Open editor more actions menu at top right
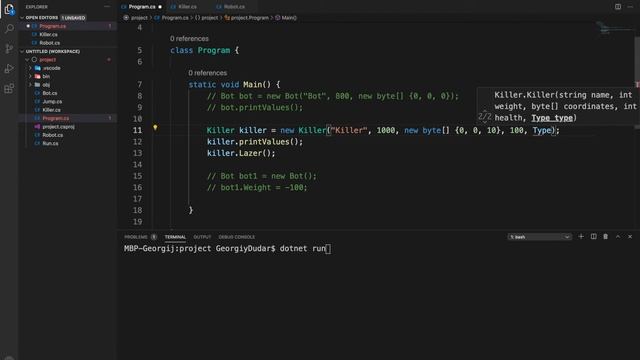Screen dimensions: 640x360 pyautogui.click(x=630, y=7)
